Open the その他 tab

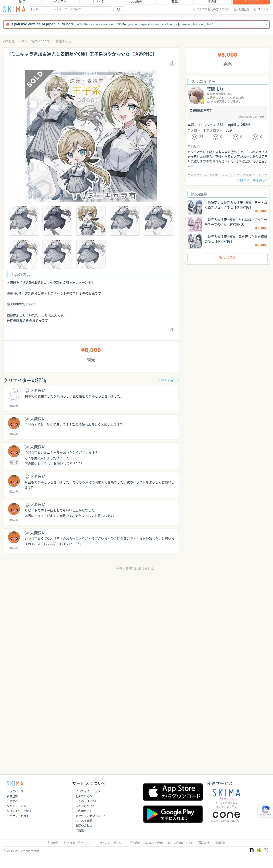coord(212,2)
